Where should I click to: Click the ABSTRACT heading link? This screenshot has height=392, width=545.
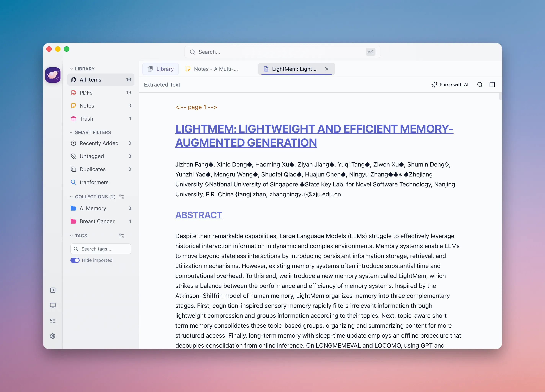tap(199, 215)
